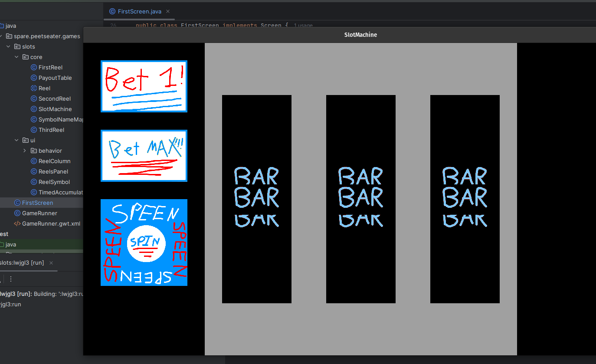Collapse the slots package folder
Viewport: 596px width, 364px height.
pyautogui.click(x=8, y=46)
